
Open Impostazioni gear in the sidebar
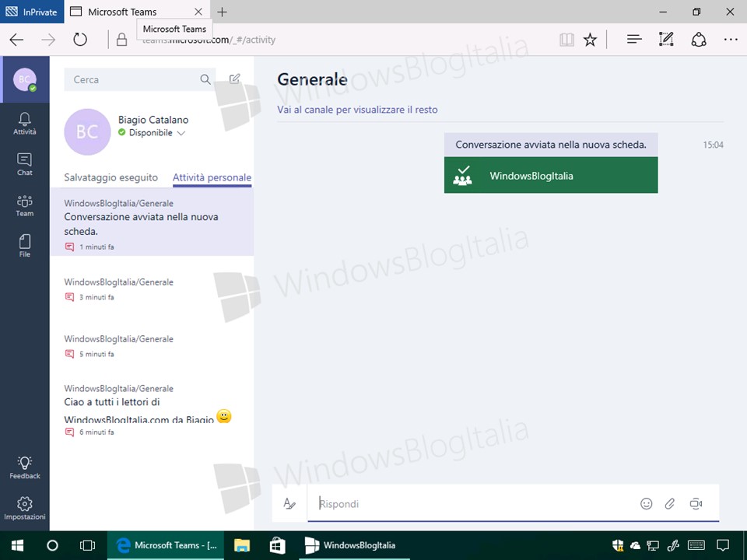click(x=24, y=508)
